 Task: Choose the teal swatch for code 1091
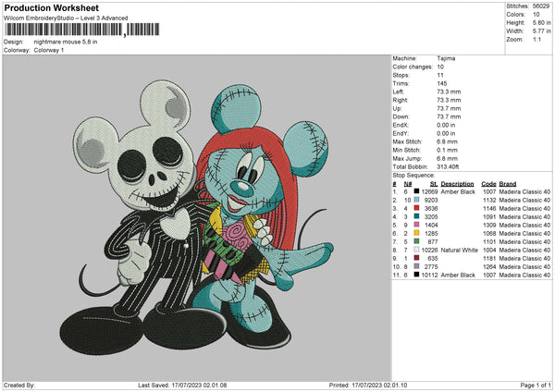(x=416, y=216)
